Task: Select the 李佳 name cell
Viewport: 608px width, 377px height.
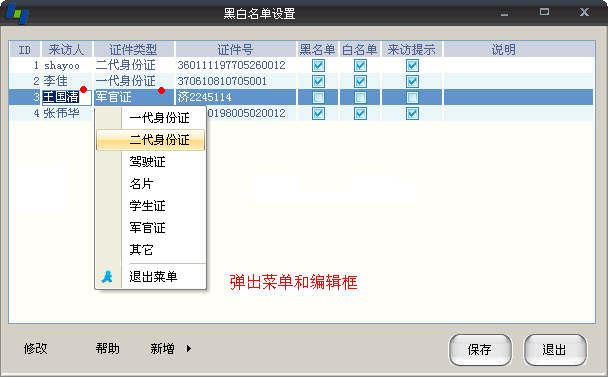Action: (x=67, y=81)
